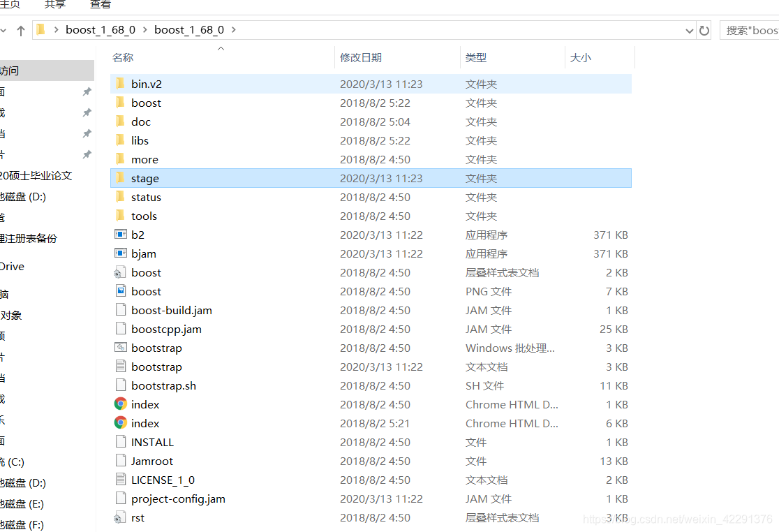Click type 'SH 文件' cell
Viewport: 779px width, 532px height.
pyautogui.click(x=484, y=385)
